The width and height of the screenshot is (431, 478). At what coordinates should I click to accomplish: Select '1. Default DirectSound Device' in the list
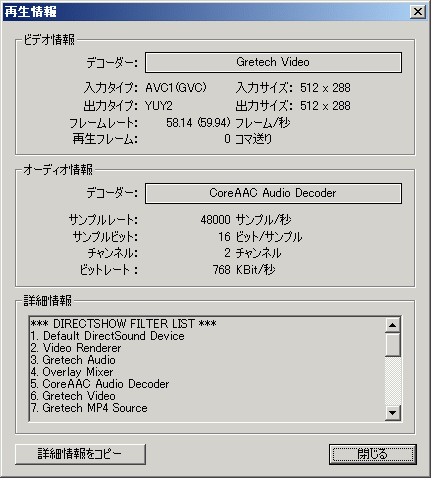pos(107,336)
